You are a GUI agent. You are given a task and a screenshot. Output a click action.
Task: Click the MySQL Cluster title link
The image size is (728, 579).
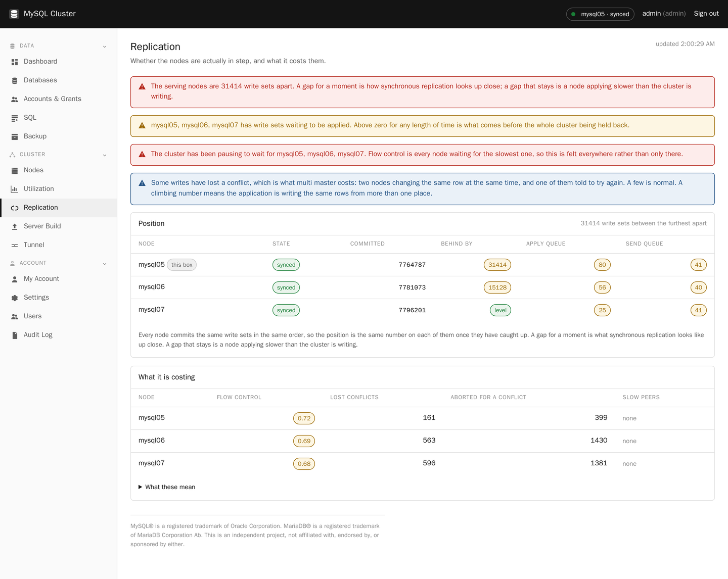(50, 14)
